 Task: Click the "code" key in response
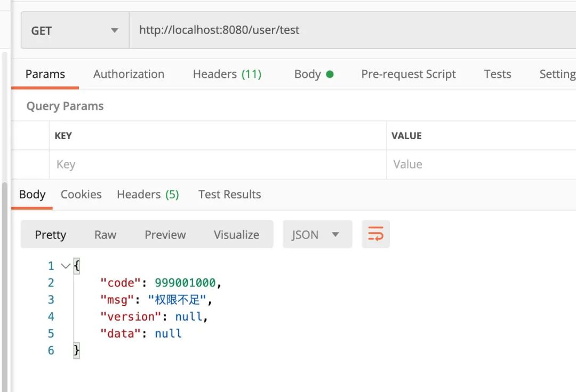pos(121,283)
